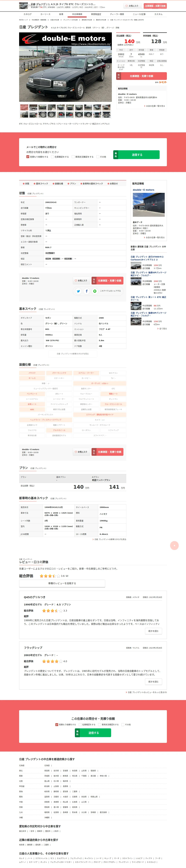The height and width of the screenshot is (868, 186).
Task: Check 車両状況確認をする in the upper mail inquiry form
Action: click(73, 157)
